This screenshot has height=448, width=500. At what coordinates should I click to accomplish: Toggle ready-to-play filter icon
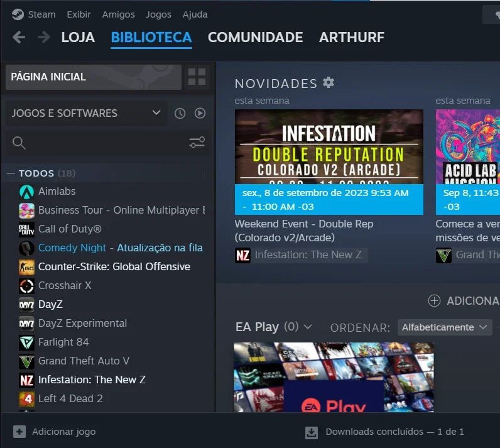[x=200, y=113]
